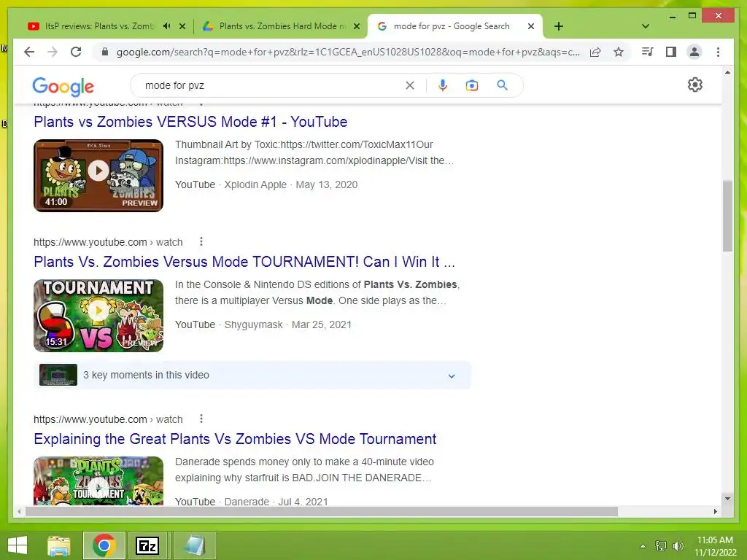Click into the mode for pvz search field

(271, 85)
